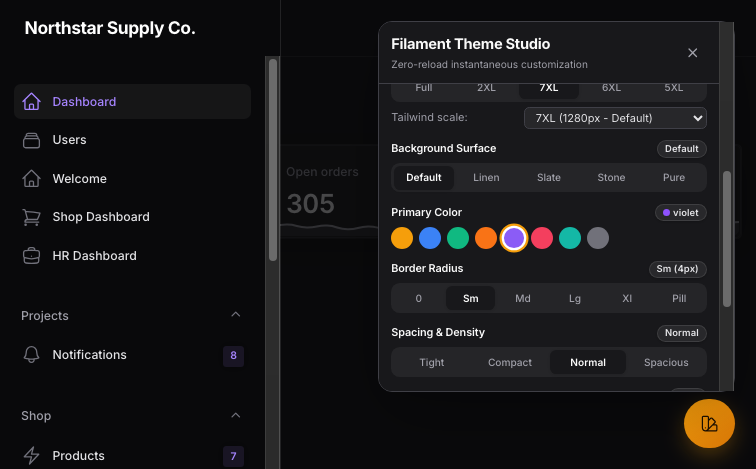Pick the amber primary color swatch
The width and height of the screenshot is (756, 469).
pos(402,238)
